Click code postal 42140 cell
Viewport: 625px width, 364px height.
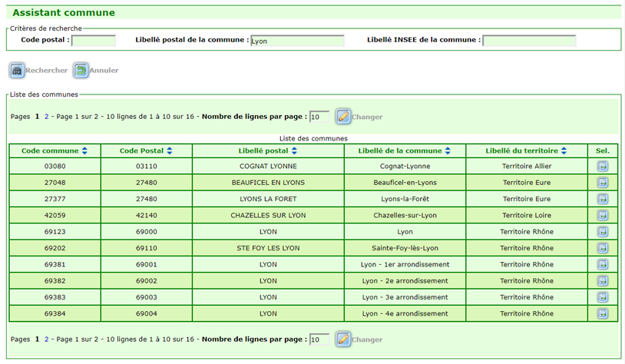point(147,215)
